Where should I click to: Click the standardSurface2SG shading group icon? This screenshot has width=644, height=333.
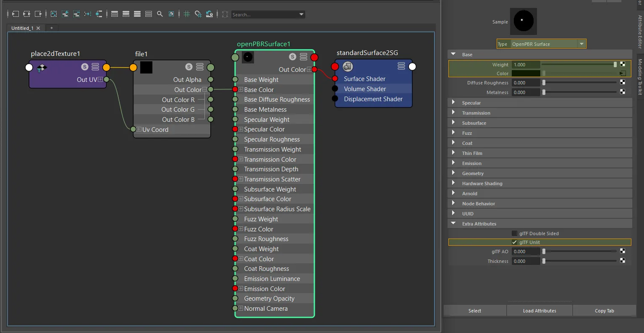click(348, 66)
